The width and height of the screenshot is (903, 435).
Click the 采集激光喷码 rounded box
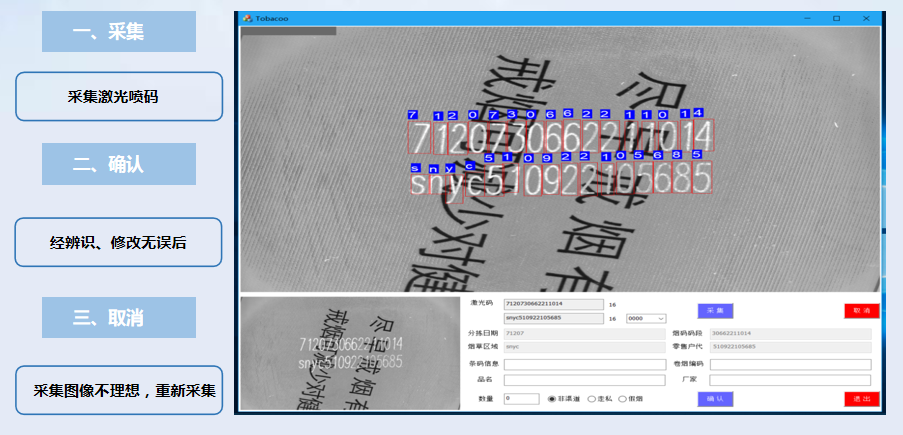coord(118,97)
